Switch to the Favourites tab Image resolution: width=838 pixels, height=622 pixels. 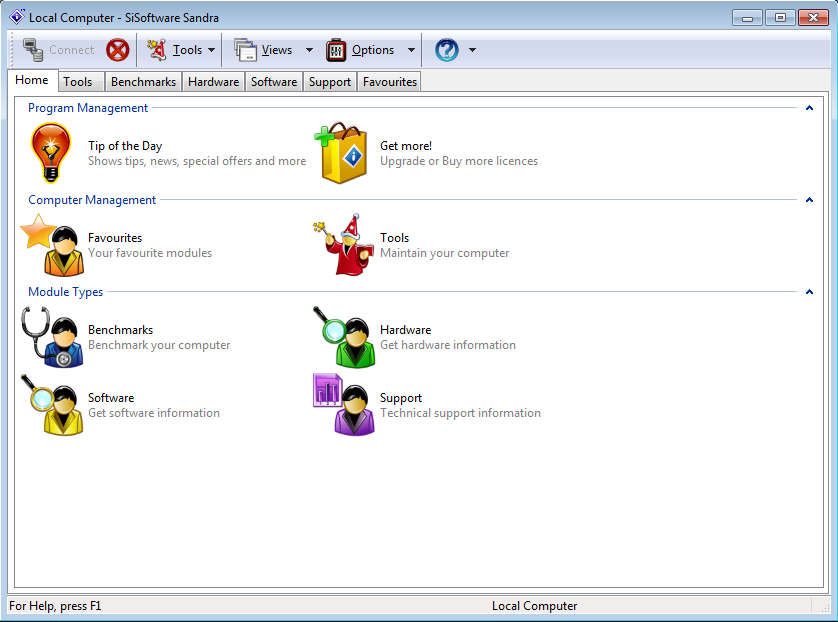tap(389, 82)
